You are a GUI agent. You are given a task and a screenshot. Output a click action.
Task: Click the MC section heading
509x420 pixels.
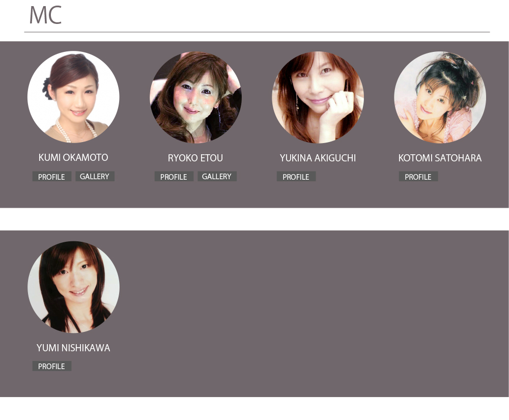click(x=45, y=15)
